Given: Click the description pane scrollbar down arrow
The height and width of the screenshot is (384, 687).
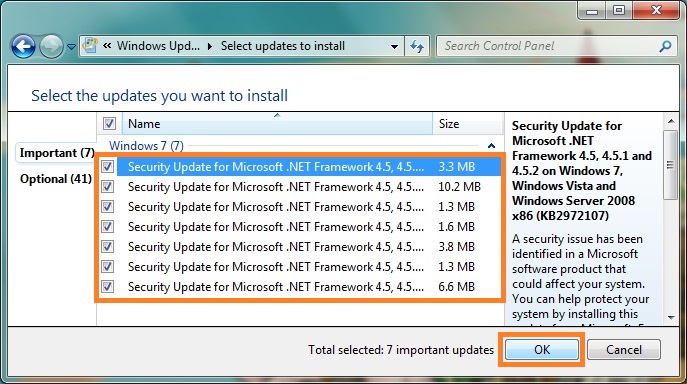Looking at the screenshot, I should point(671,317).
